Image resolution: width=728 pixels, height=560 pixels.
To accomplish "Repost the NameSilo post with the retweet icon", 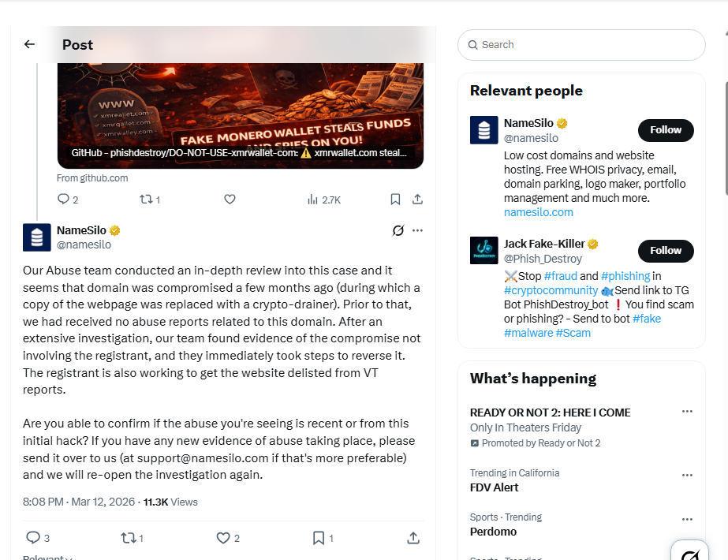I will click(x=128, y=538).
